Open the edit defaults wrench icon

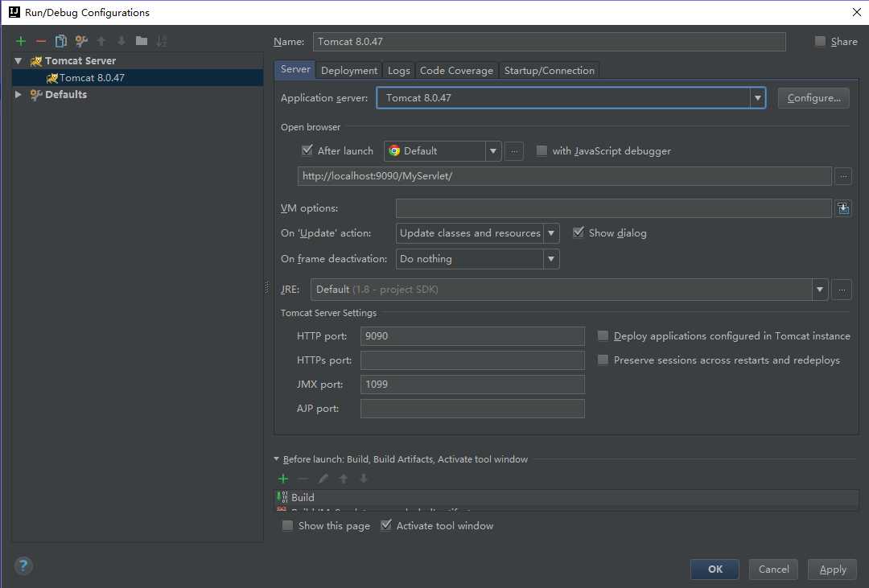[x=81, y=41]
